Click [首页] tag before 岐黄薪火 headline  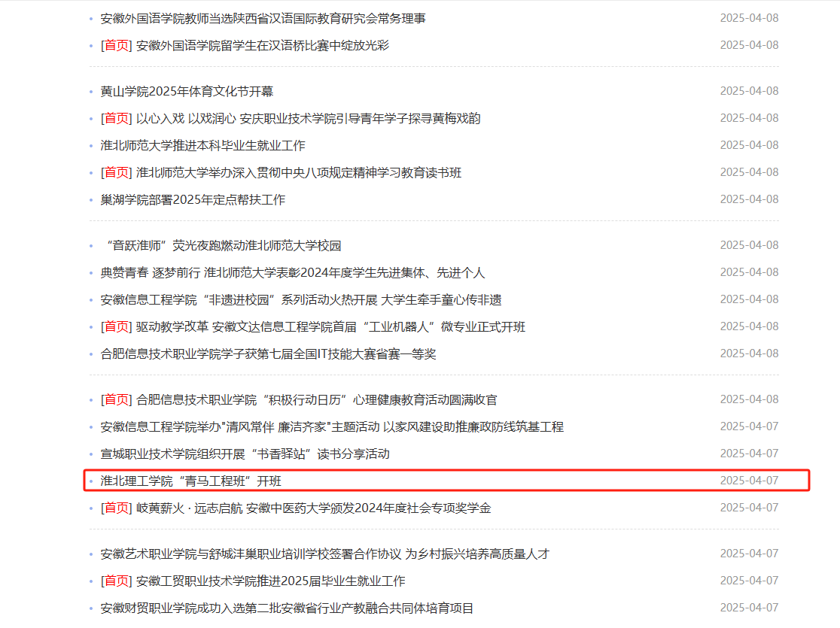click(116, 508)
